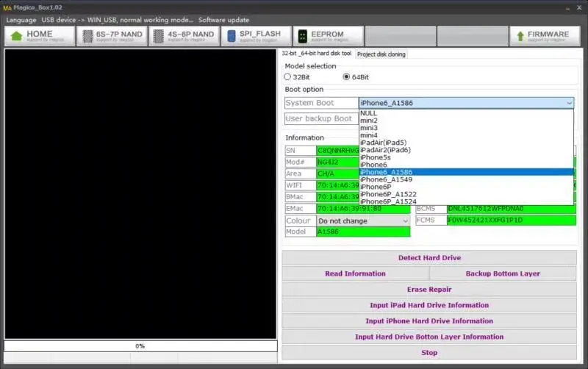This screenshot has height=369, width=588.
Task: Choose mini2 from the boot list
Action: pos(466,121)
